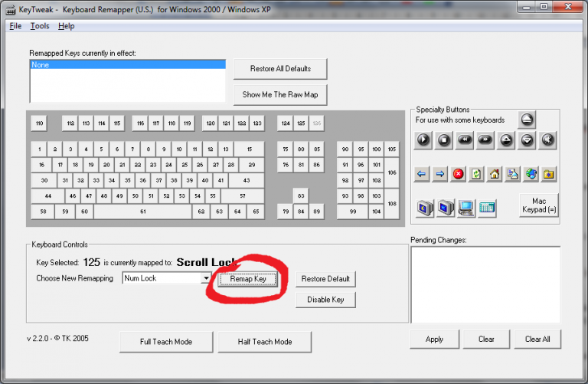Select the Play media specialty button
The image size is (588, 384).
pos(423,140)
